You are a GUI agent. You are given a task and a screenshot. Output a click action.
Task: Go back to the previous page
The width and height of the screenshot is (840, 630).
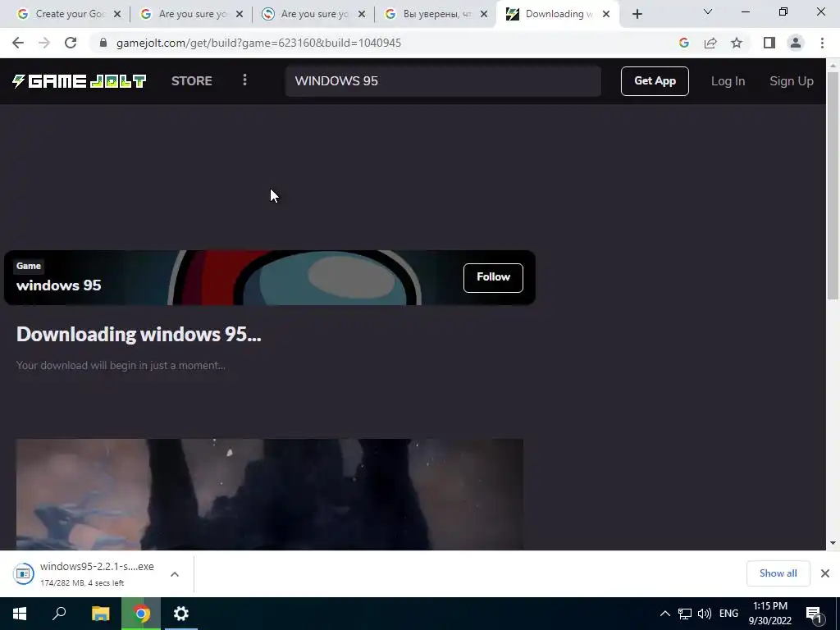click(18, 43)
